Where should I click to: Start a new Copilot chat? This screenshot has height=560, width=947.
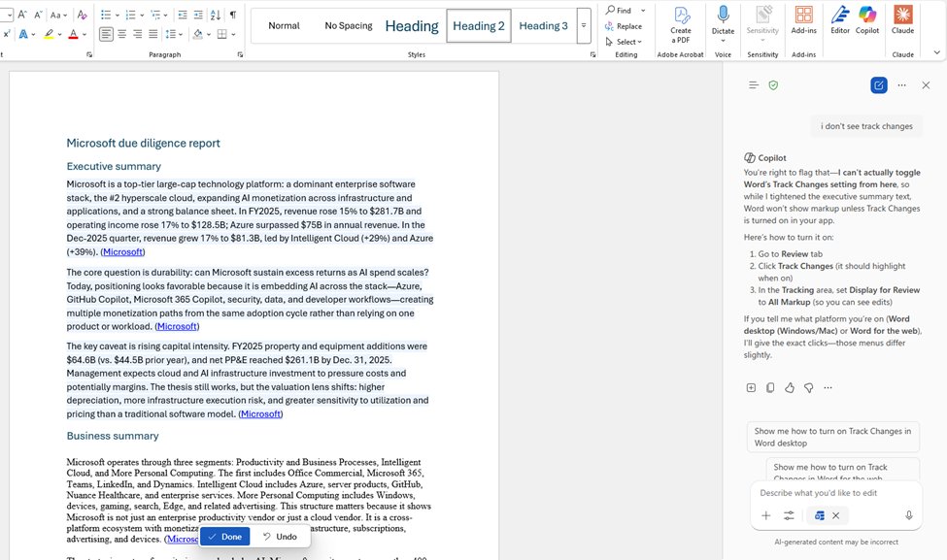[879, 85]
